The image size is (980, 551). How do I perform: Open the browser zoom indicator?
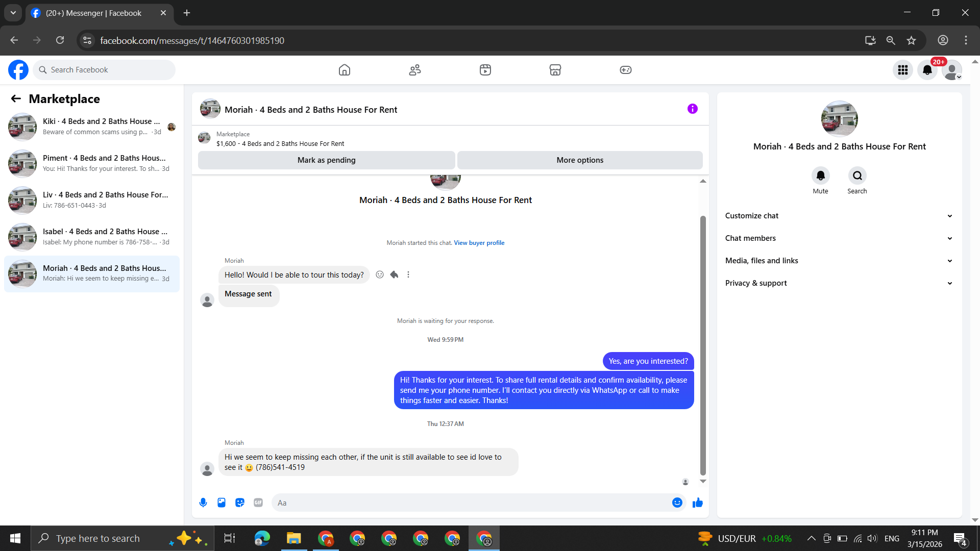[891, 40]
